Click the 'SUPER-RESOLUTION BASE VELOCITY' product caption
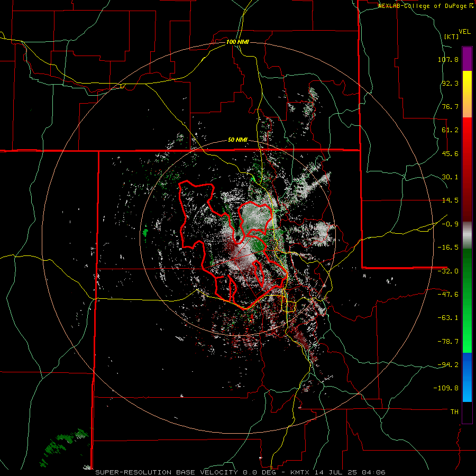 [168, 472]
